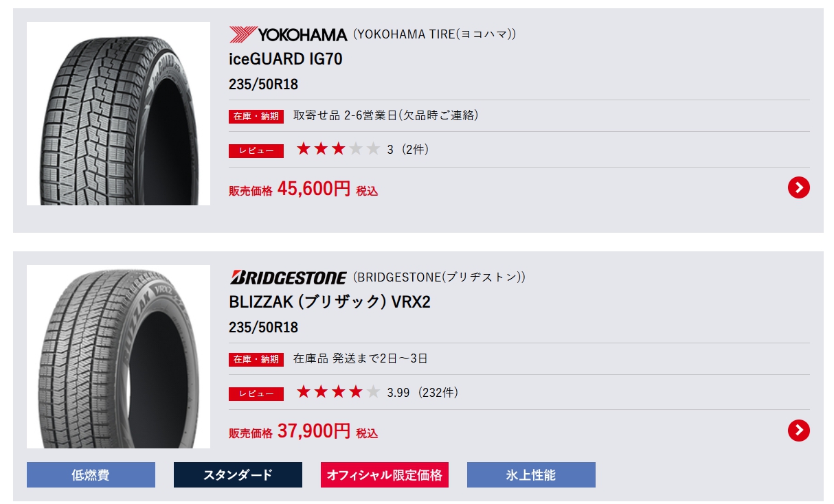Select the 低燃費 tag
The width and height of the screenshot is (834, 504).
(91, 474)
